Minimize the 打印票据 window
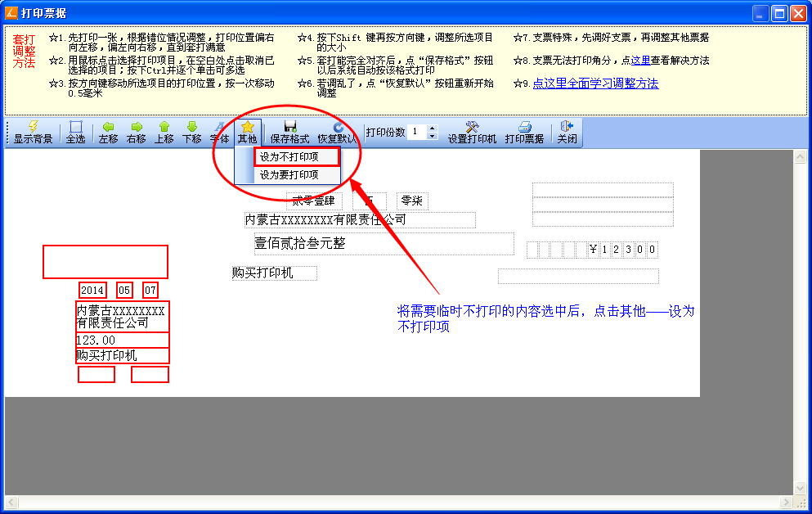 [x=760, y=14]
